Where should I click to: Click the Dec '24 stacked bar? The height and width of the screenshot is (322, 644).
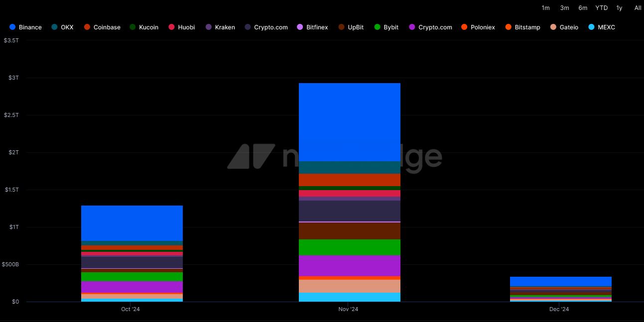click(560, 289)
